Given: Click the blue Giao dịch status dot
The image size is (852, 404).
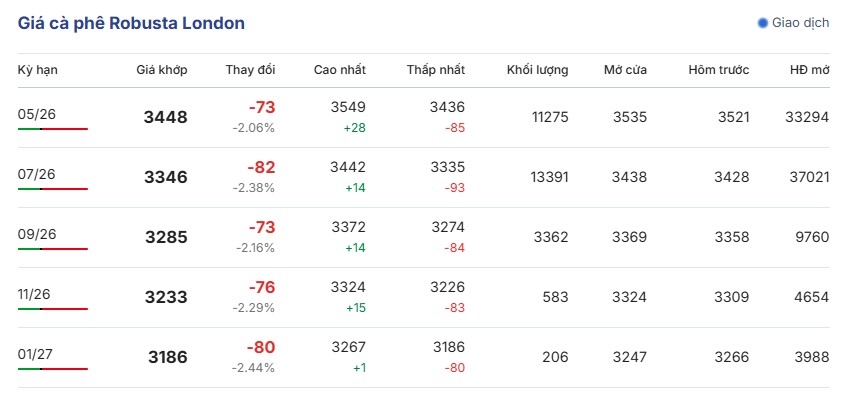Looking at the screenshot, I should [763, 22].
